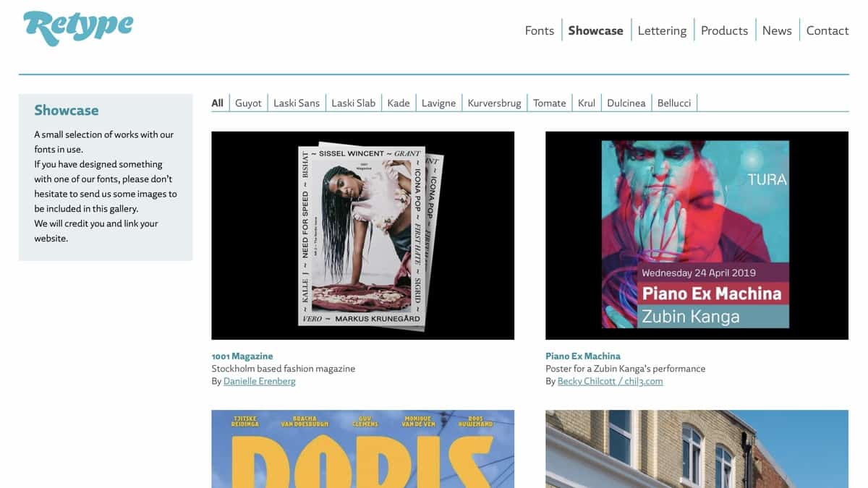The width and height of the screenshot is (868, 488).
Task: Go to the Showcase page
Action: coord(595,30)
